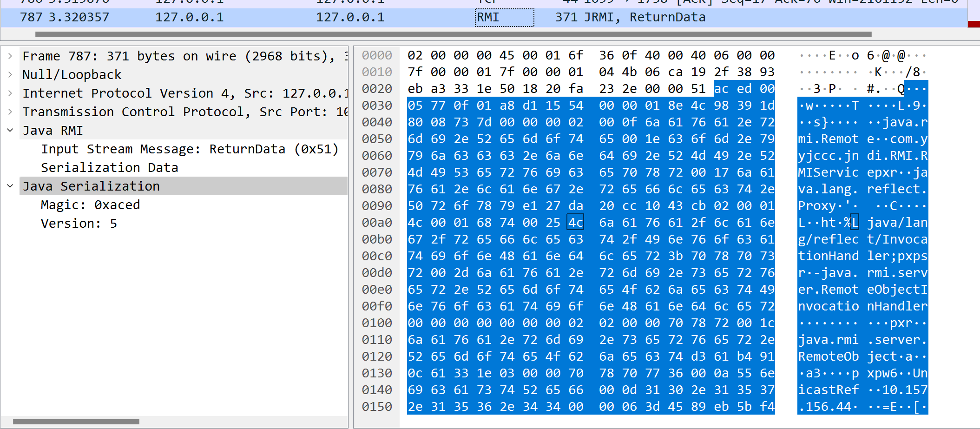This screenshot has width=980, height=429.
Task: Expand the Null/Loopback node arrow
Action: 10,75
